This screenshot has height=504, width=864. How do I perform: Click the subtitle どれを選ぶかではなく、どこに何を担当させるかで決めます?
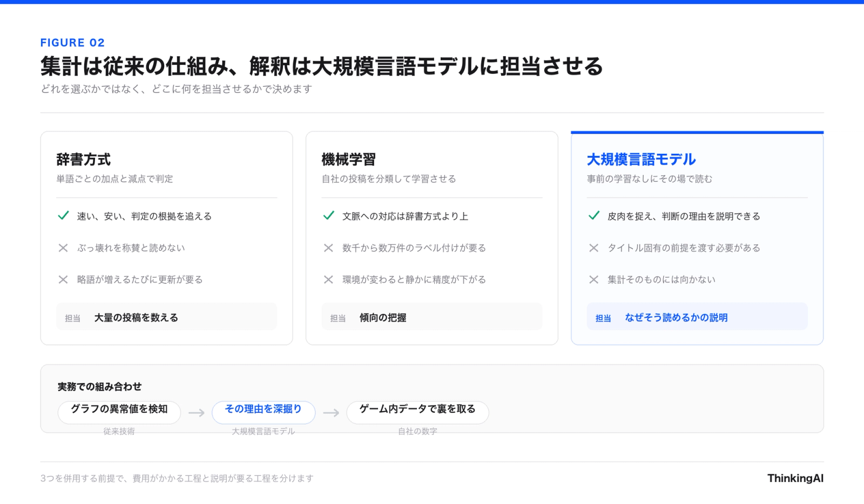pos(177,89)
